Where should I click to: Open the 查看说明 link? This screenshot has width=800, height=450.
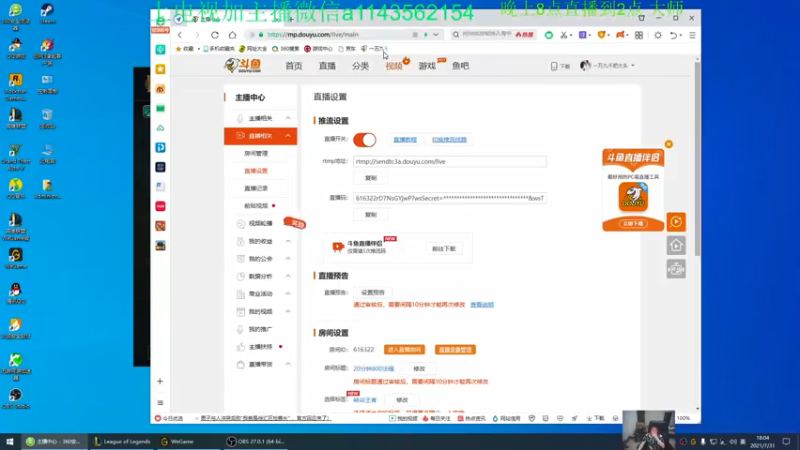click(482, 305)
